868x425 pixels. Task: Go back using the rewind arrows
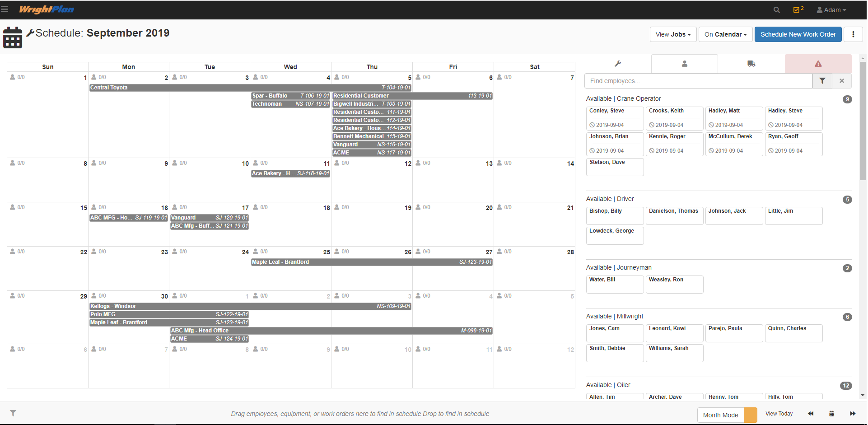click(811, 413)
